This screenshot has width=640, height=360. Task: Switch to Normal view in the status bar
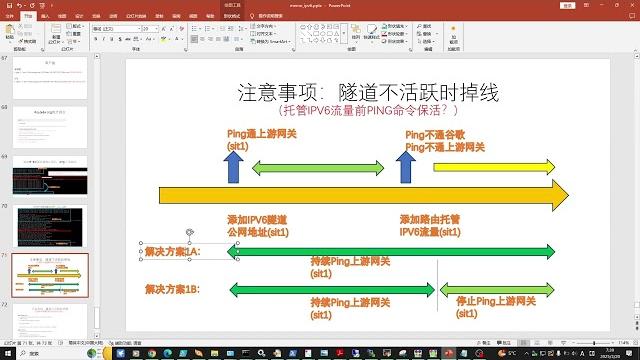[x=524, y=343]
